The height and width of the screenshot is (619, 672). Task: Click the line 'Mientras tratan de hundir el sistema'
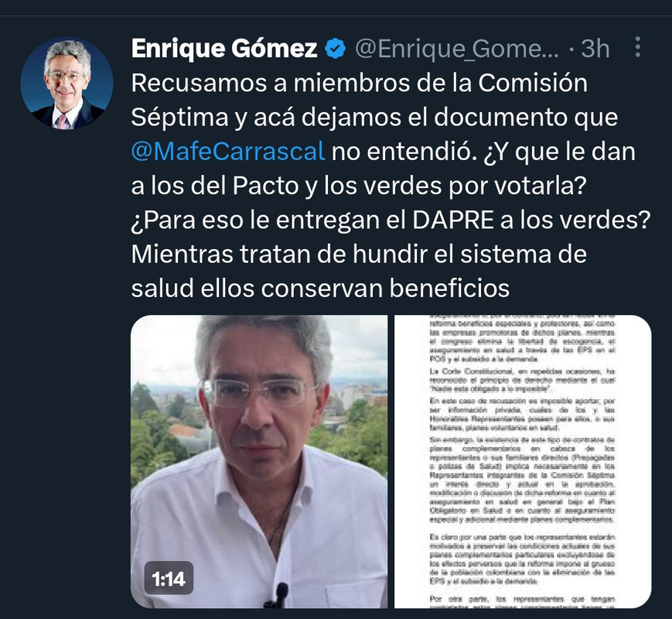pos(359,255)
